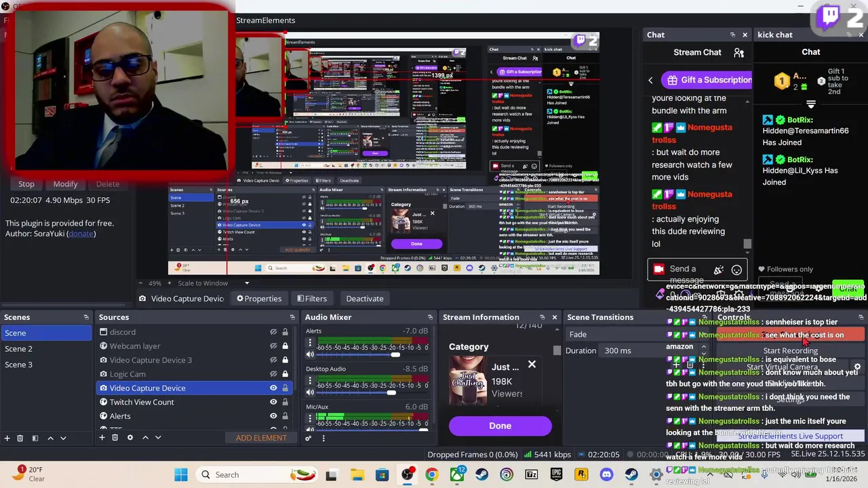Undock the Audio Mixer panel

pyautogui.click(x=430, y=317)
